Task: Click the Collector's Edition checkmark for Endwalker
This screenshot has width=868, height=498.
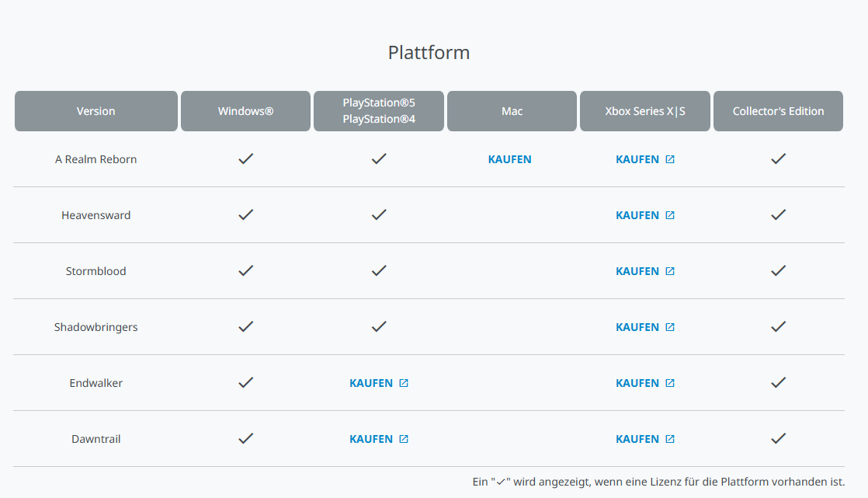Action: pos(778,383)
